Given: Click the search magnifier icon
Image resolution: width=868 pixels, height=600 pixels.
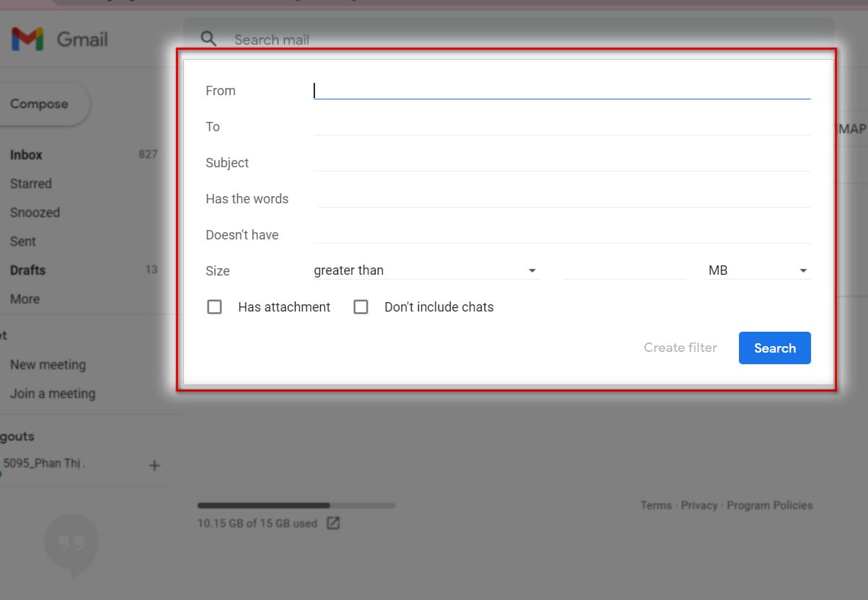Looking at the screenshot, I should (x=208, y=39).
